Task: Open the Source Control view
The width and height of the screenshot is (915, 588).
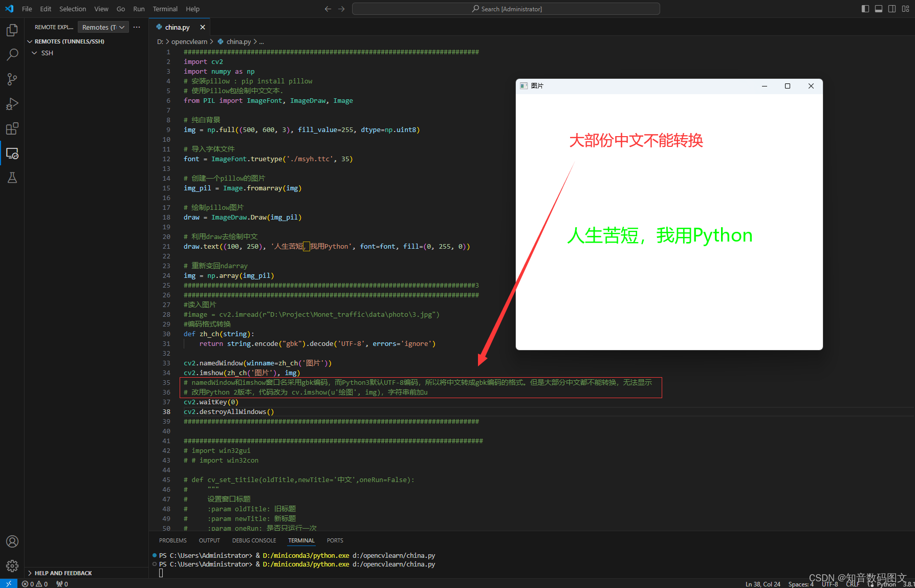Action: [x=12, y=79]
